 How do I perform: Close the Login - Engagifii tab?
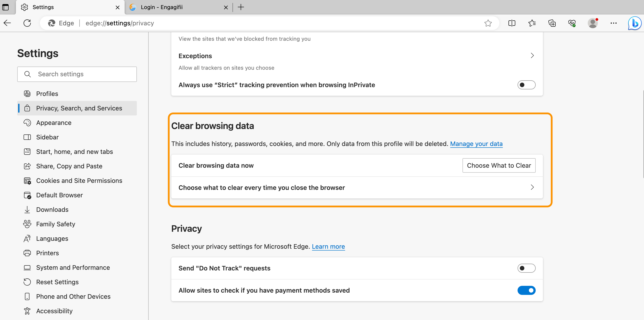pos(226,7)
